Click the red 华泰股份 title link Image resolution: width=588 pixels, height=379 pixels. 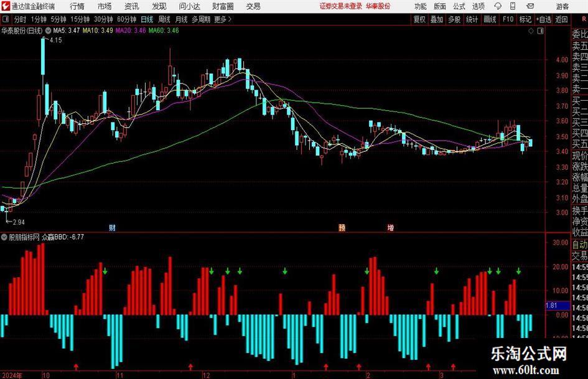[378, 6]
